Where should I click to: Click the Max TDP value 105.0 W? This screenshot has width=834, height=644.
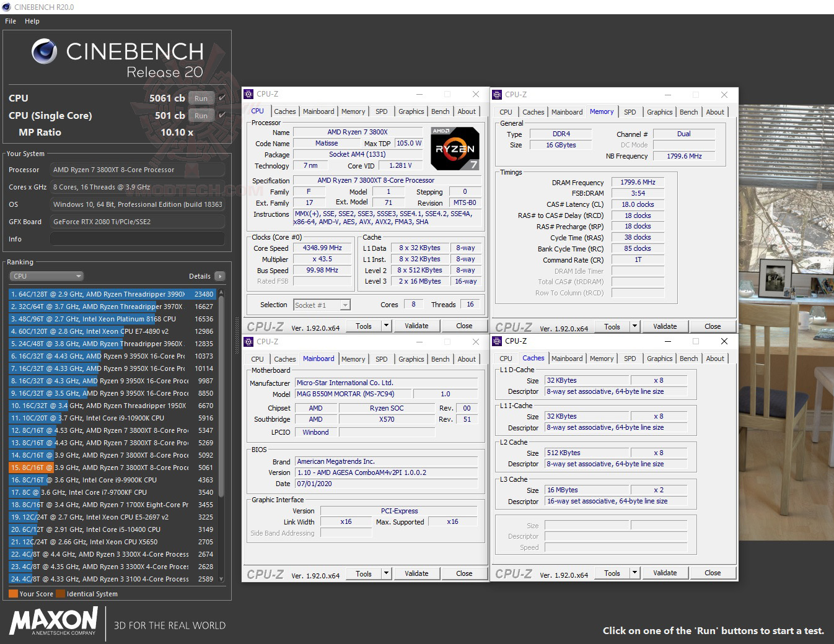click(409, 143)
